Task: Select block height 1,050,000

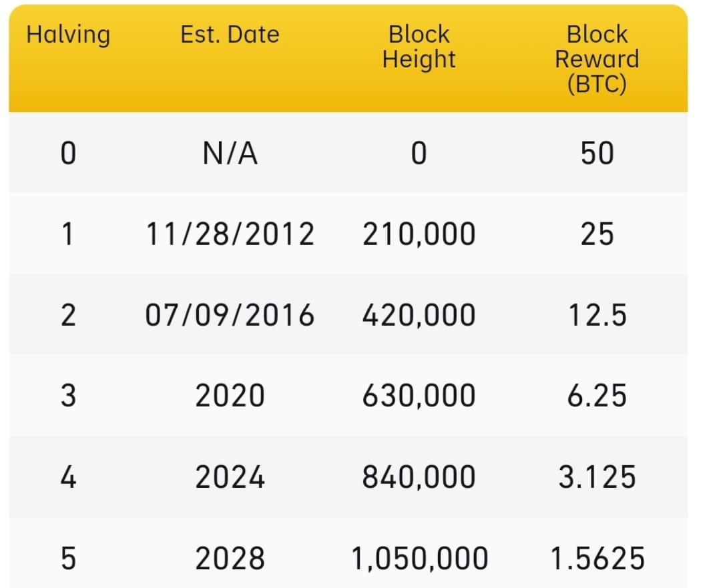Action: point(419,558)
